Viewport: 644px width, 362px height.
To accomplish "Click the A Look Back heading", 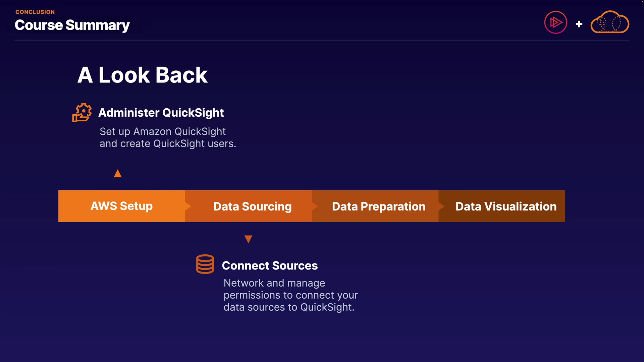I will tap(143, 75).
